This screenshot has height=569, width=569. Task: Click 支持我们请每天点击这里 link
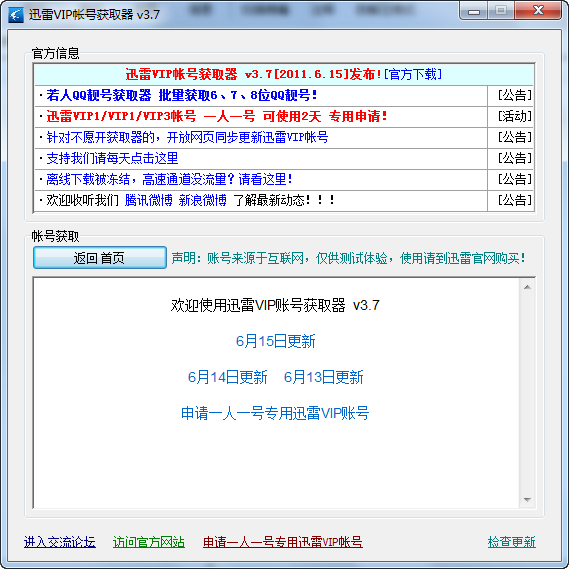pyautogui.click(x=112, y=158)
